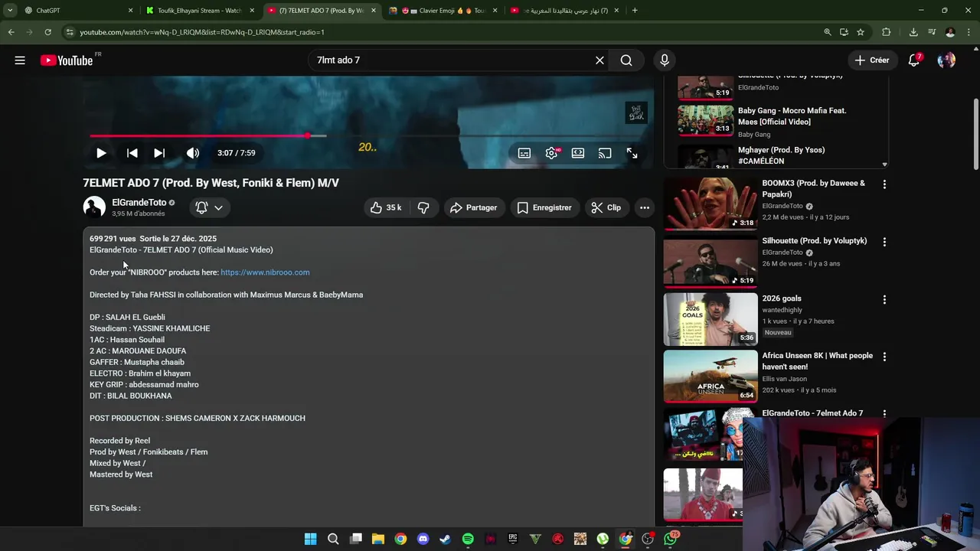Dislike the video
The width and height of the screenshot is (980, 551).
click(423, 207)
